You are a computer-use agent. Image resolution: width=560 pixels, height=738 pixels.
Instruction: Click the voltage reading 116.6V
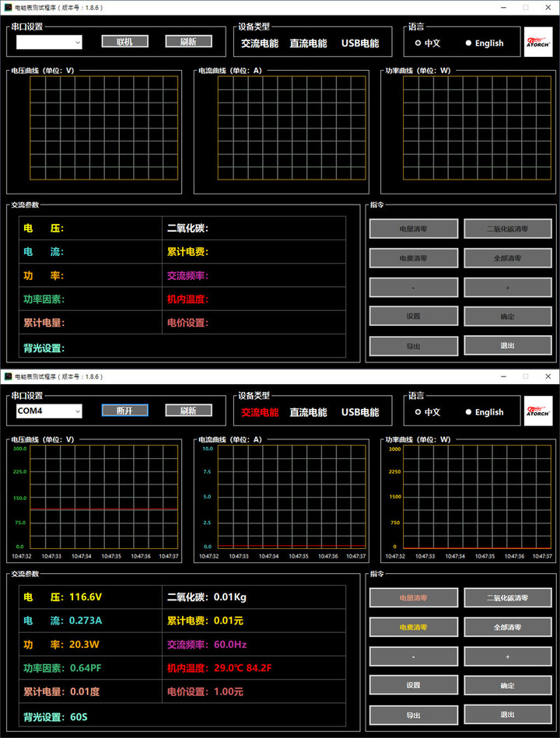tap(86, 596)
